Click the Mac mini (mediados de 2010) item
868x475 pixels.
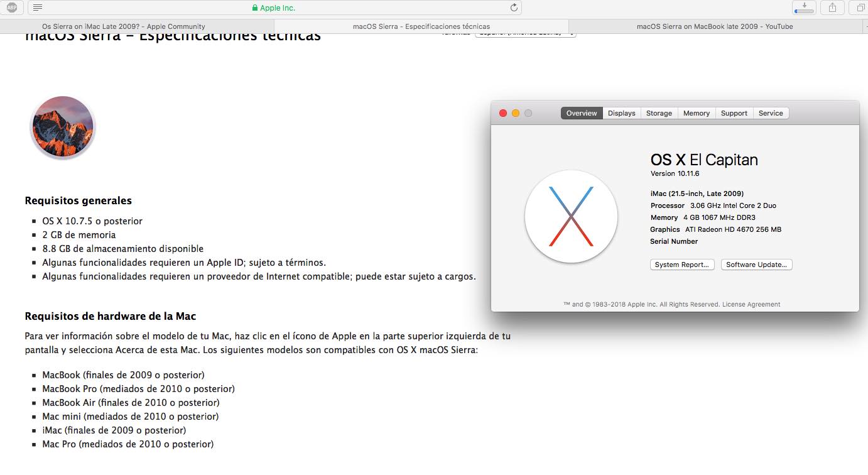[131, 417]
